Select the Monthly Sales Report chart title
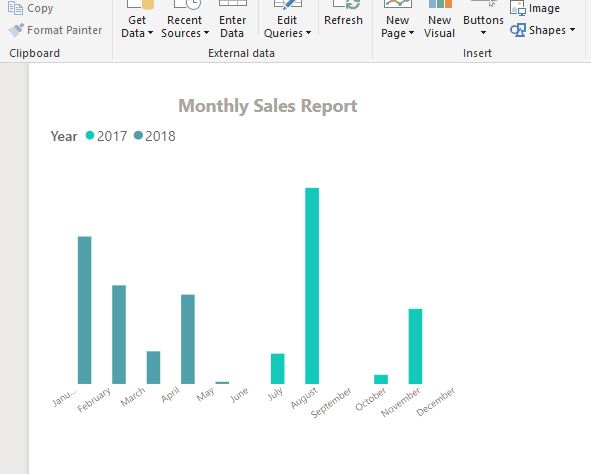Viewport: 591px width, 474px height. point(268,106)
